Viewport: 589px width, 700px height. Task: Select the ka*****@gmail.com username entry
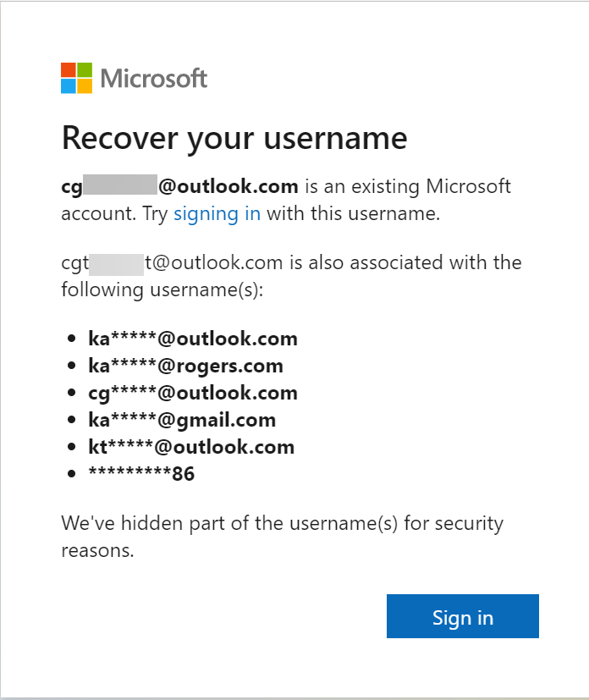tap(182, 420)
